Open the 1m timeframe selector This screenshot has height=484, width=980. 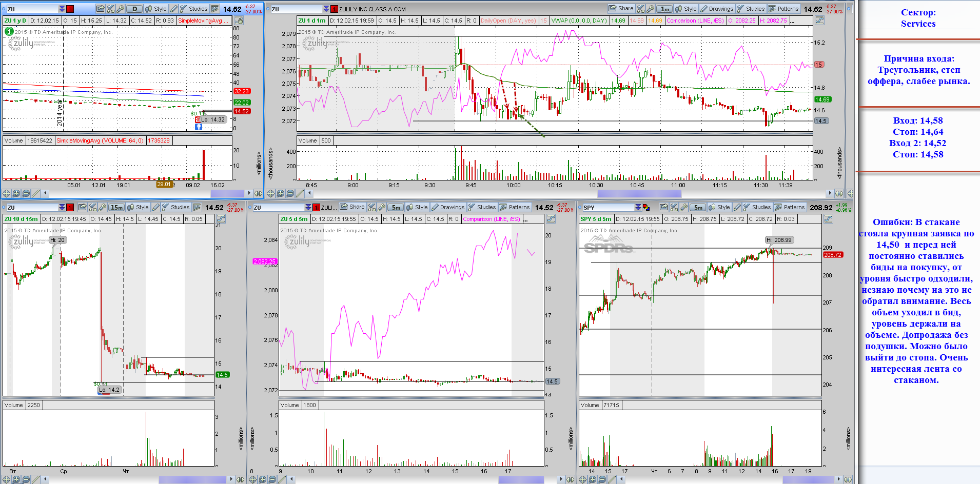664,9
